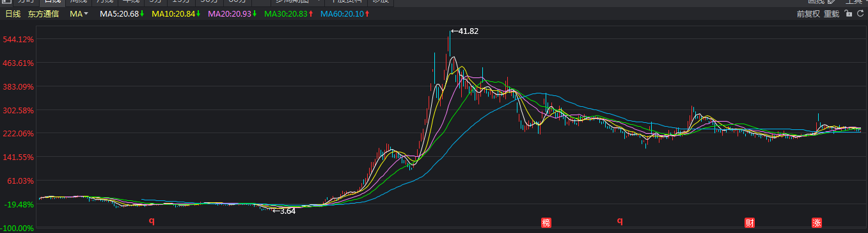
Task: Click the 日线 period label in the legend row
Action: coord(13,13)
